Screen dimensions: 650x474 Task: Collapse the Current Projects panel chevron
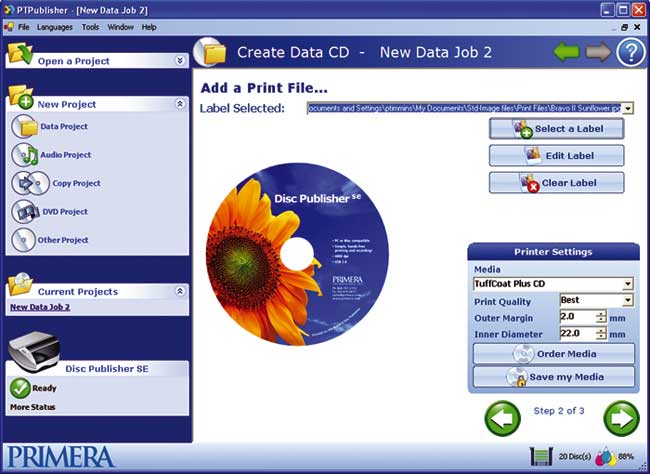(x=180, y=291)
